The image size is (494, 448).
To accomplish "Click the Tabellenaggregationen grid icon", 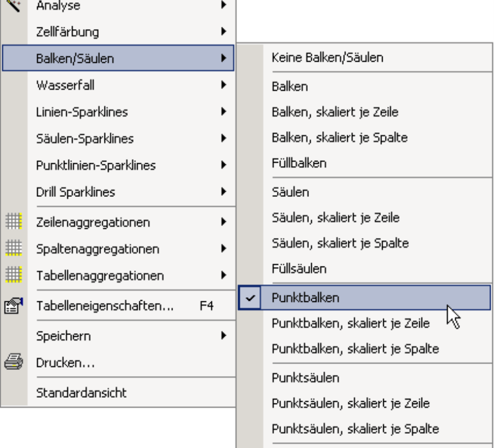I will click(14, 275).
